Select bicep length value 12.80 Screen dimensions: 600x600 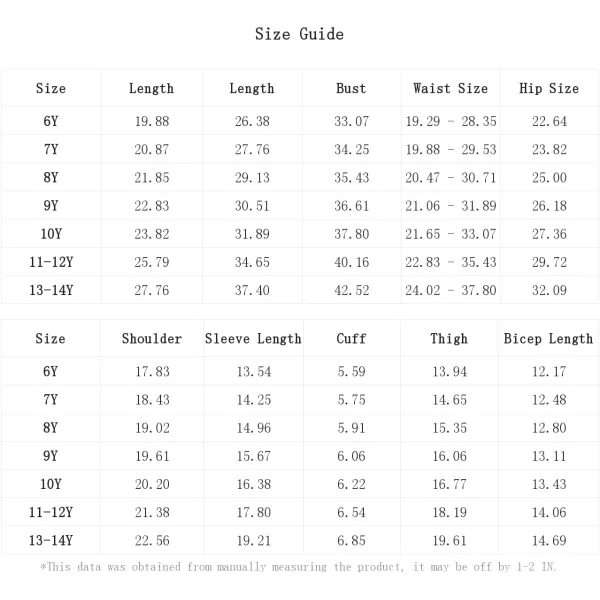click(x=549, y=428)
